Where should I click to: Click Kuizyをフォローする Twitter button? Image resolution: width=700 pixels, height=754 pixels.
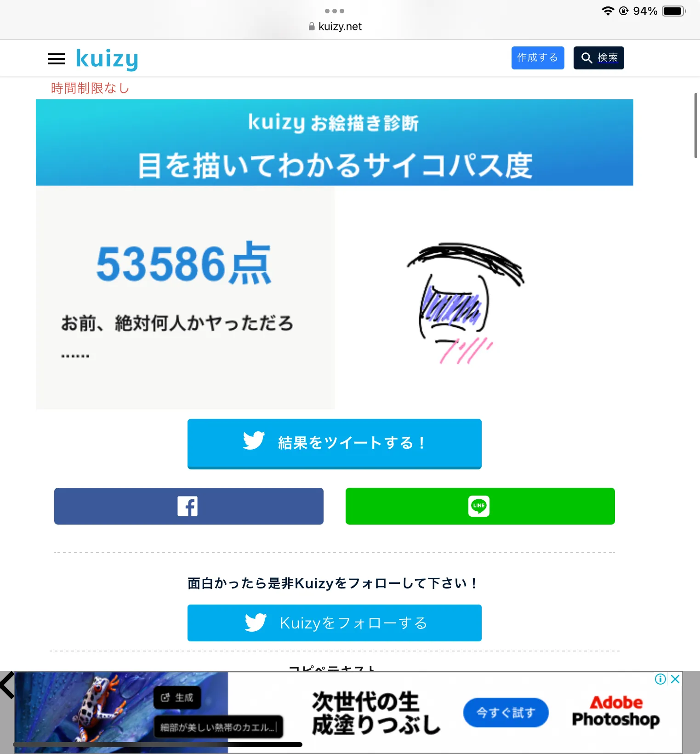point(335,623)
